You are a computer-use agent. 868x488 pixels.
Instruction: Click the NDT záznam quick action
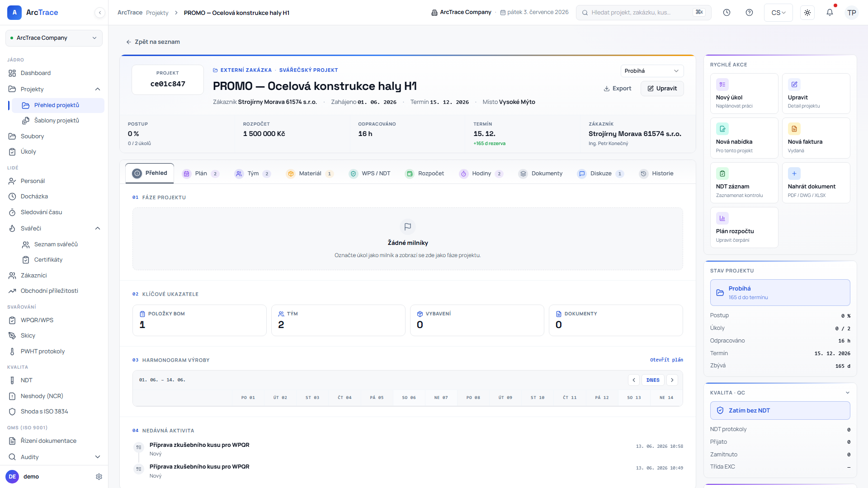[x=744, y=183]
